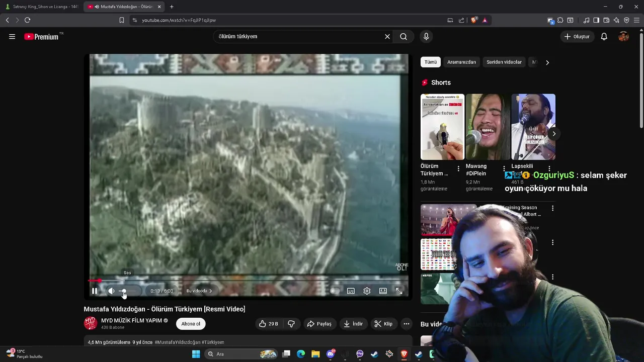Open options for 'Ölürüm Türkiyem' short
The height and width of the screenshot is (362, 644).
458,169
